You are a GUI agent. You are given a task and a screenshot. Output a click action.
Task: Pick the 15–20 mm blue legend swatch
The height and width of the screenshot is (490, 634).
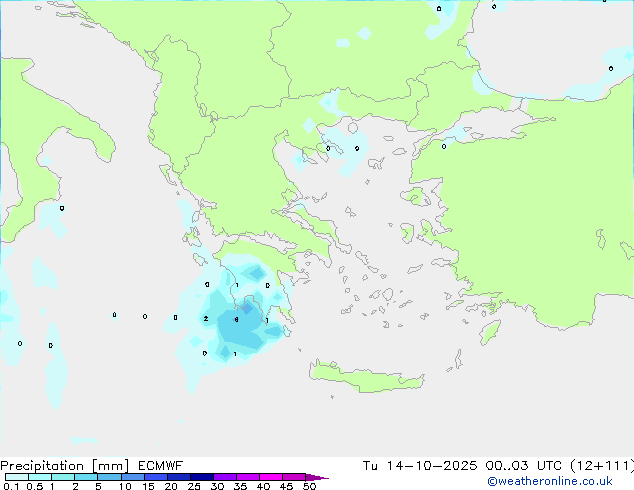pos(155,477)
